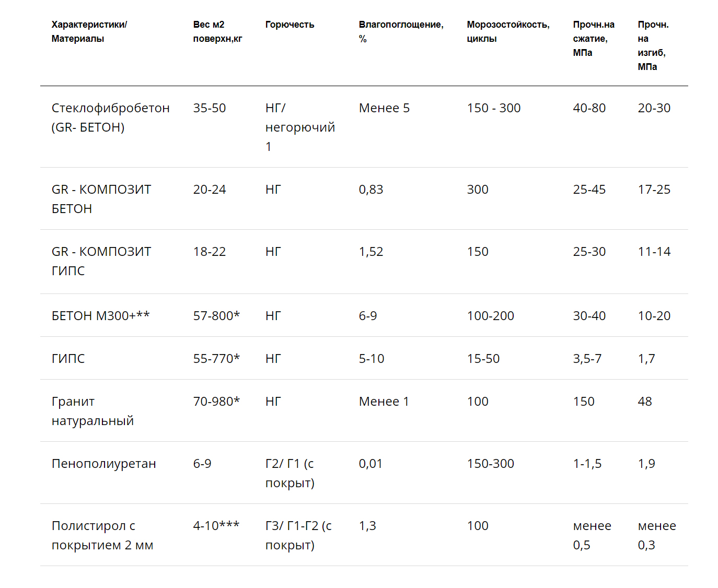Click the weight value '4-10***'
This screenshot has width=718, height=588.
point(216,526)
